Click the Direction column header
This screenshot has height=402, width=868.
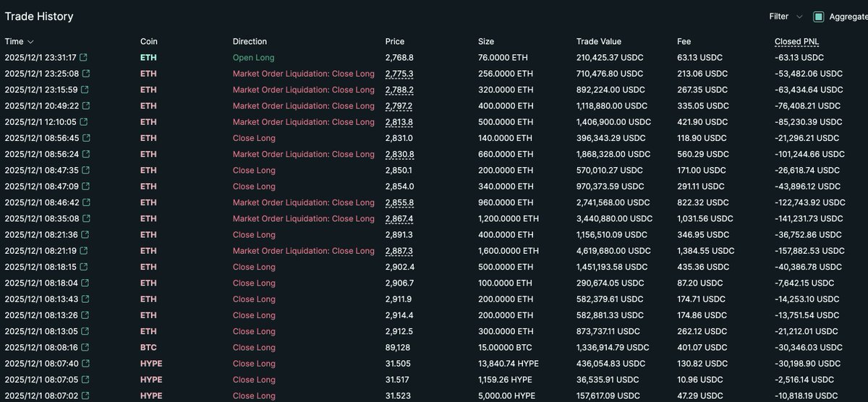(250, 42)
